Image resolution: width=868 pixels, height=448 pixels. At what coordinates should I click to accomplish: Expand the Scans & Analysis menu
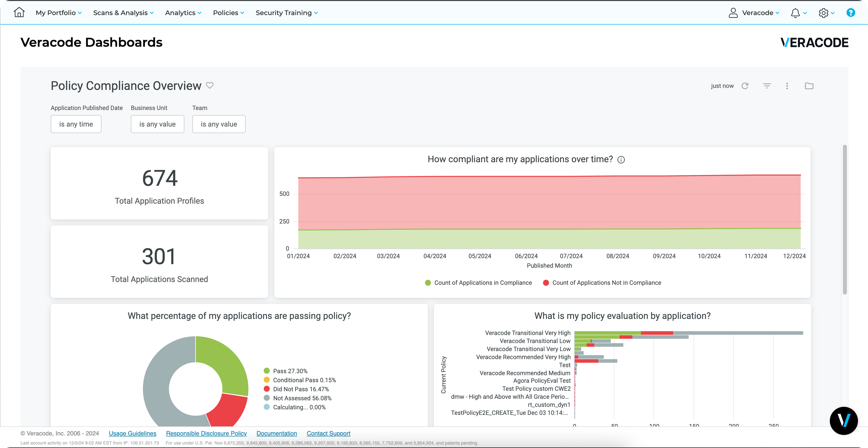point(123,13)
